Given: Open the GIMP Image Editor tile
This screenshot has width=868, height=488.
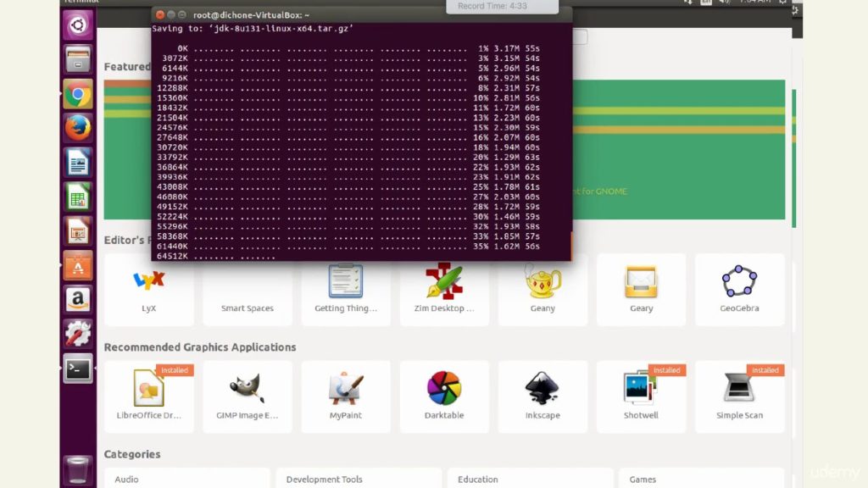Looking at the screenshot, I should 248,396.
